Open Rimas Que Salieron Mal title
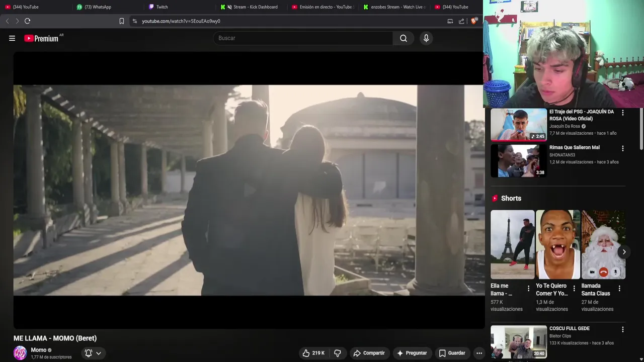 point(575,147)
